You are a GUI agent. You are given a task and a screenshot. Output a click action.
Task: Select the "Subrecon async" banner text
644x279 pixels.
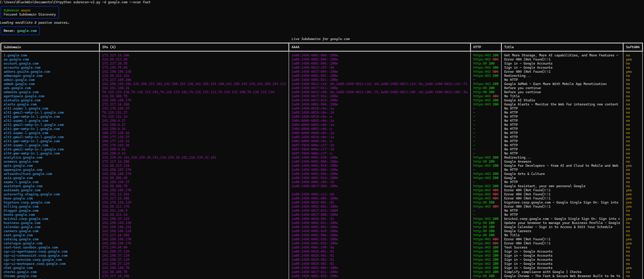point(17,10)
